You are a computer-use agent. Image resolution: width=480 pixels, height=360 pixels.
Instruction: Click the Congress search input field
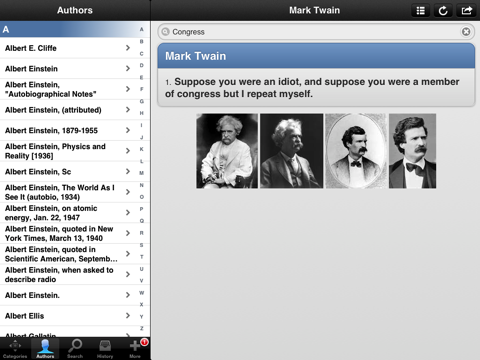(316, 32)
